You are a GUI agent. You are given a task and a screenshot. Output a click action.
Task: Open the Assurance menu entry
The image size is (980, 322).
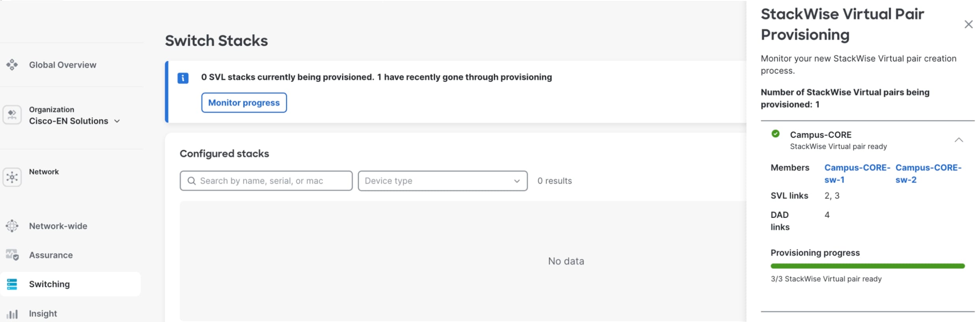[x=50, y=255]
